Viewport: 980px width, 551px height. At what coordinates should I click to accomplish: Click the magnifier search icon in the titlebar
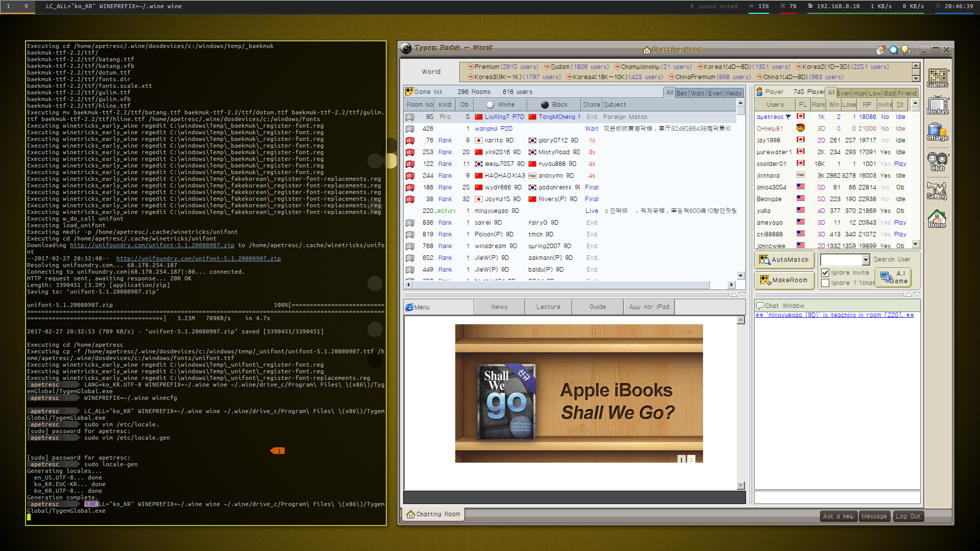(x=893, y=50)
